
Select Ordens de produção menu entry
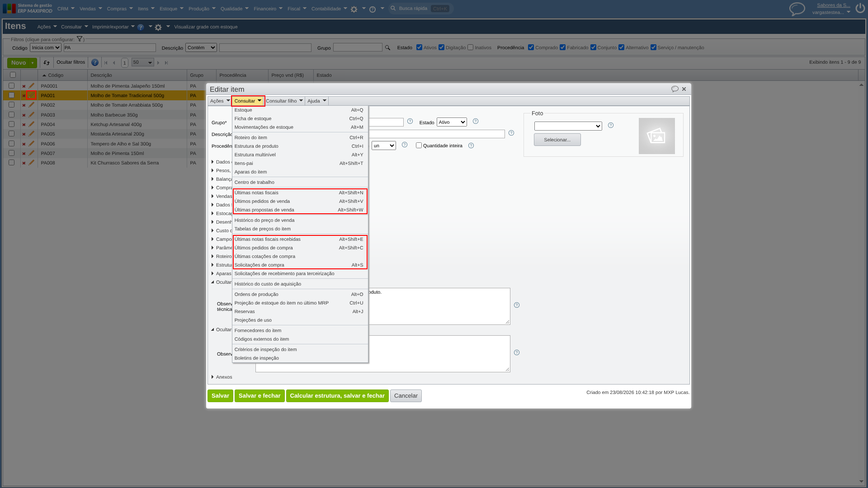tap(300, 295)
